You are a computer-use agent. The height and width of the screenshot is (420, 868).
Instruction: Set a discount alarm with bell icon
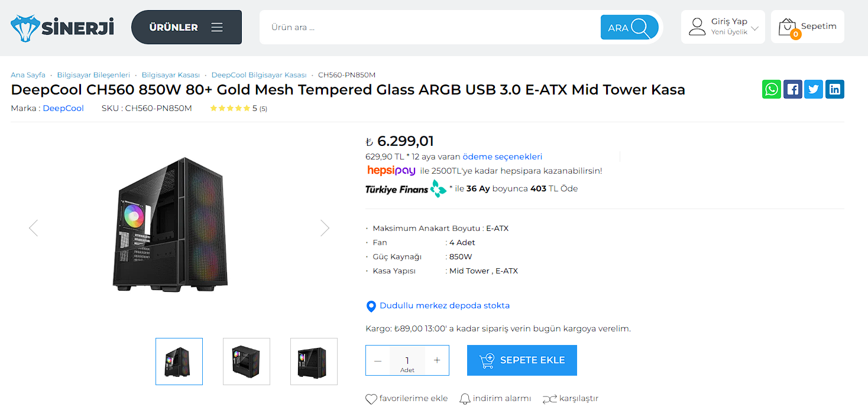[x=465, y=399]
